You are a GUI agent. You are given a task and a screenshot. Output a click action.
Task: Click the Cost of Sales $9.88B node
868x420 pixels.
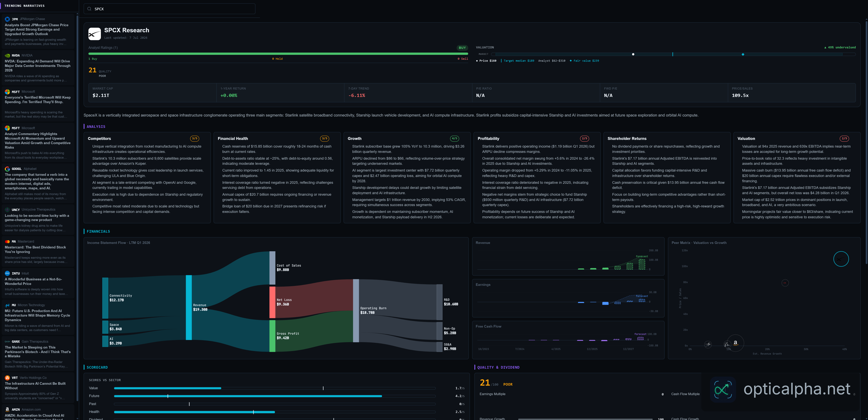click(x=272, y=268)
